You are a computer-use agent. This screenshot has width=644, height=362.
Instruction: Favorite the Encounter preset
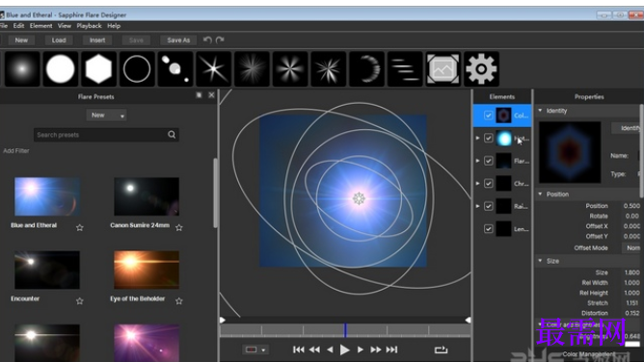[80, 301]
